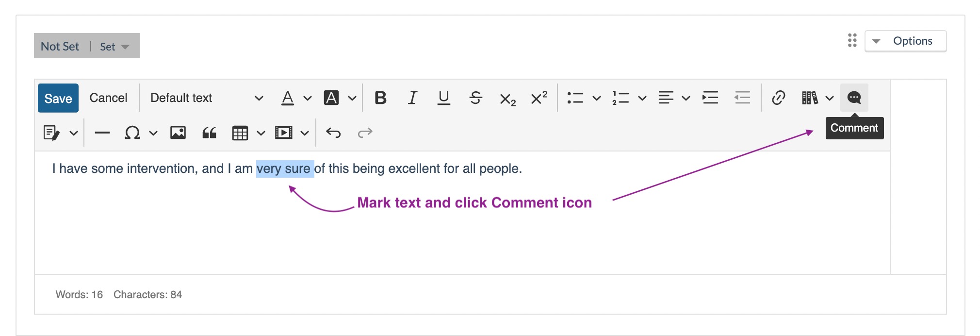Apply strikethrough formatting
This screenshot has width=980, height=336.
pyautogui.click(x=475, y=98)
